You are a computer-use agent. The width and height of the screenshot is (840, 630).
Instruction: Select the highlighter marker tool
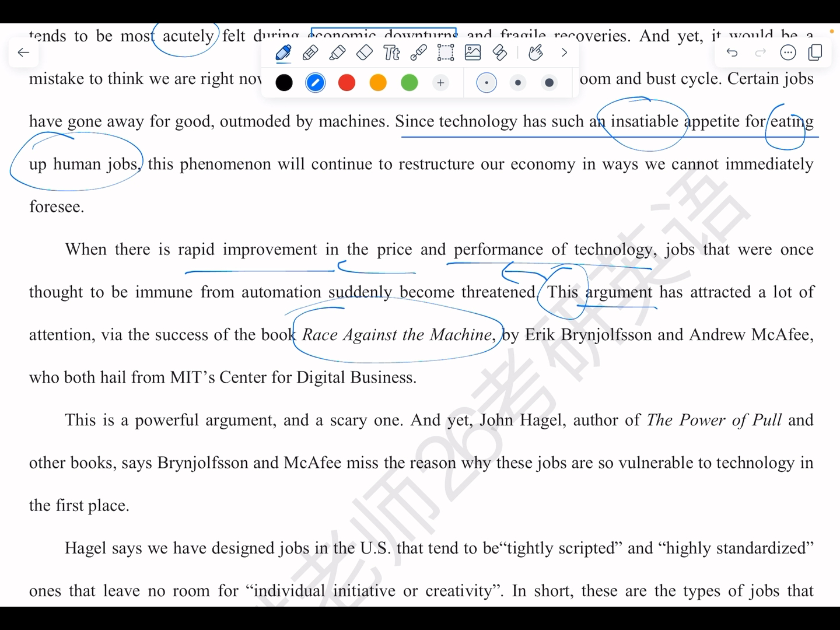[337, 53]
